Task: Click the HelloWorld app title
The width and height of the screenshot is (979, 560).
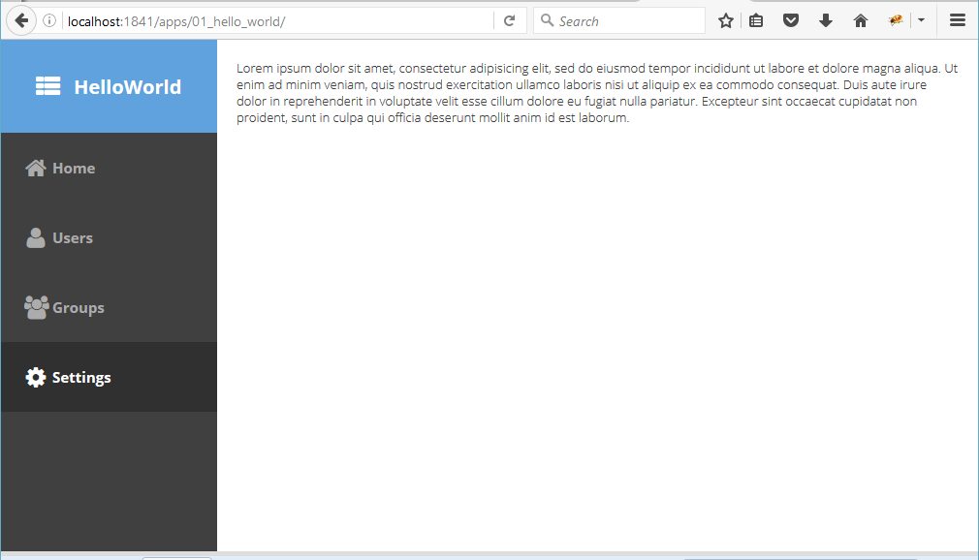Action: pyautogui.click(x=127, y=87)
